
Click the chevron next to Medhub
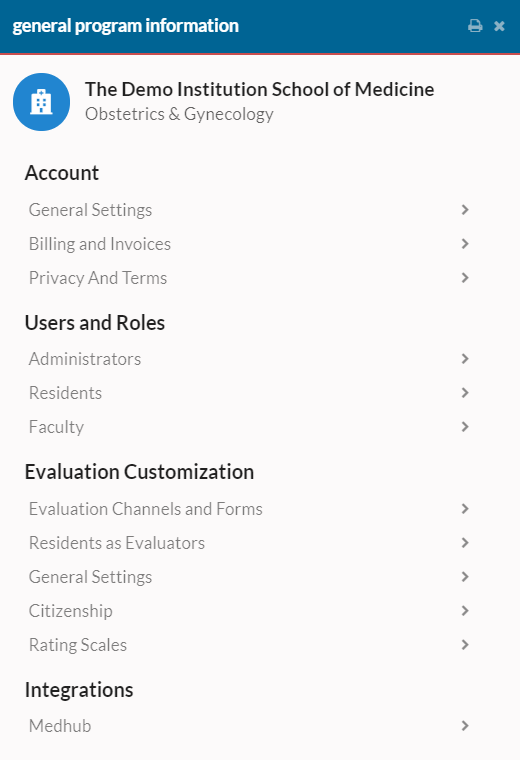465,726
